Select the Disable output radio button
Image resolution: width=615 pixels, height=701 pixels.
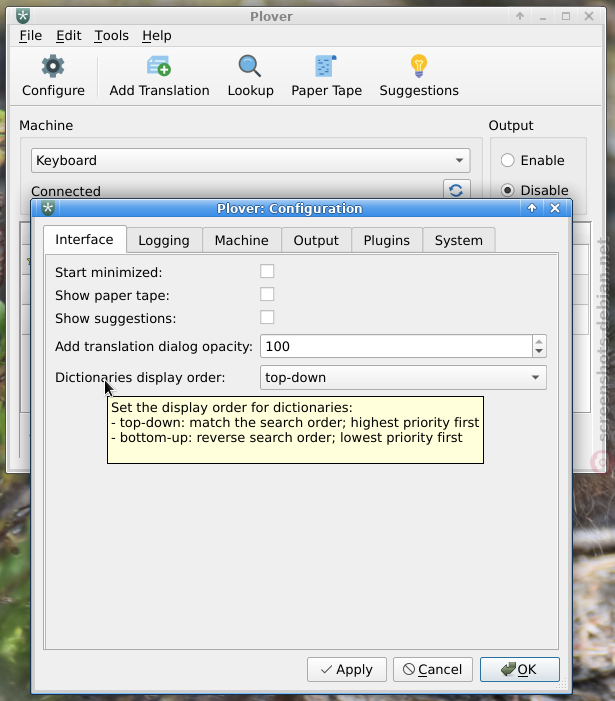coord(535,190)
